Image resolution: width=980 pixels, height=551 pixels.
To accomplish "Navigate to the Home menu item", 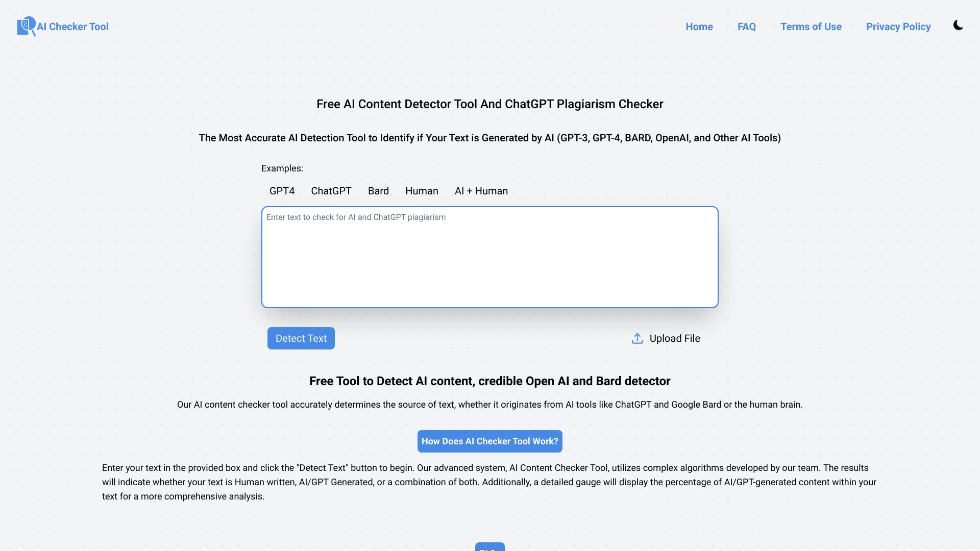I will click(x=699, y=26).
